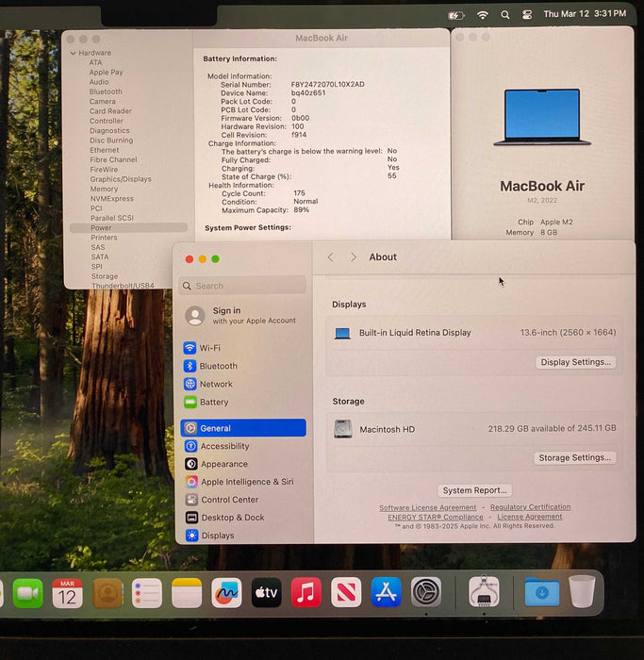Click Maximum Capacity 89% value

pyautogui.click(x=301, y=209)
